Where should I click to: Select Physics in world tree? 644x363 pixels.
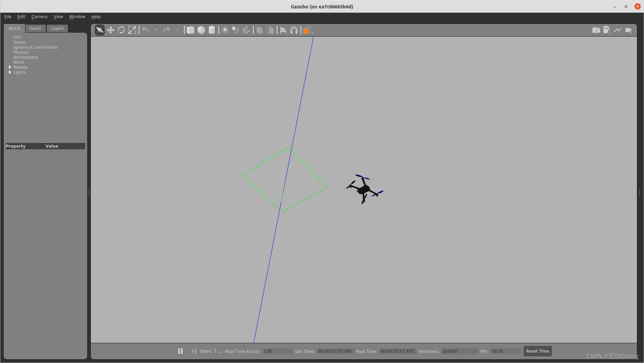tap(21, 52)
